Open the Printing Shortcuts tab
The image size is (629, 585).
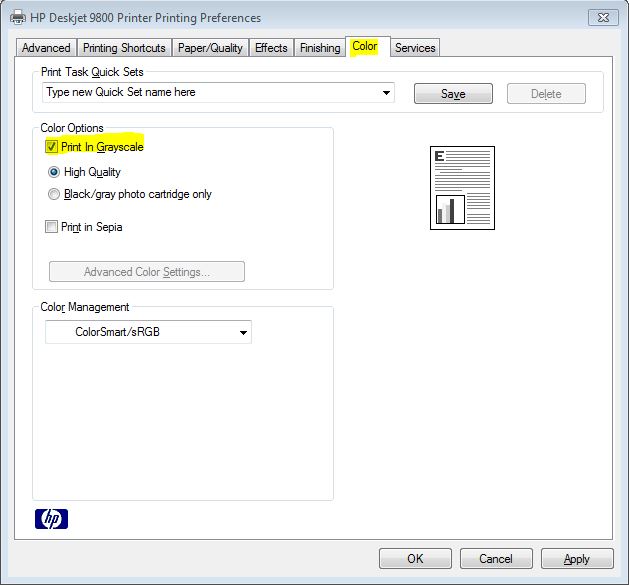point(124,48)
